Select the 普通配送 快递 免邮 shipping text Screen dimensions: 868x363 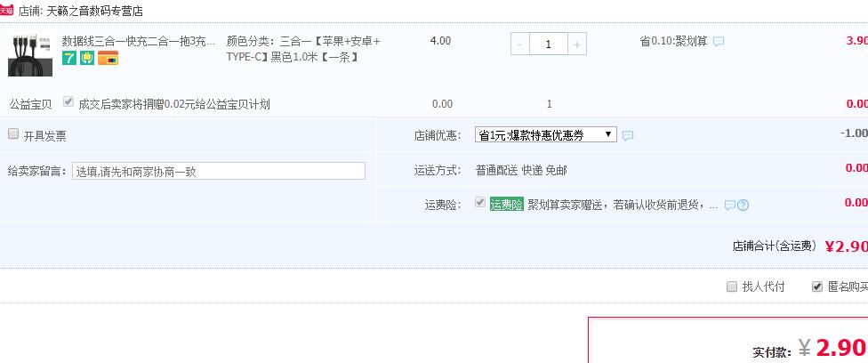(521, 171)
